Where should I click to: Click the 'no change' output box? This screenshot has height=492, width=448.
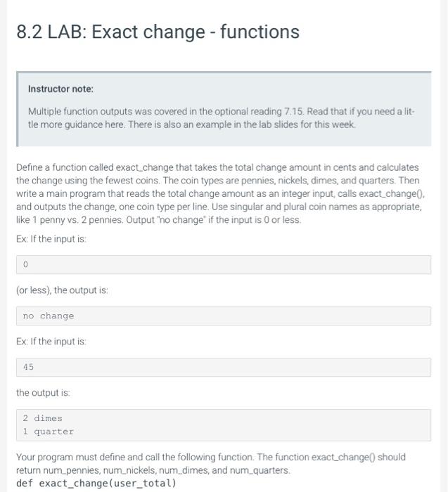pos(224,316)
